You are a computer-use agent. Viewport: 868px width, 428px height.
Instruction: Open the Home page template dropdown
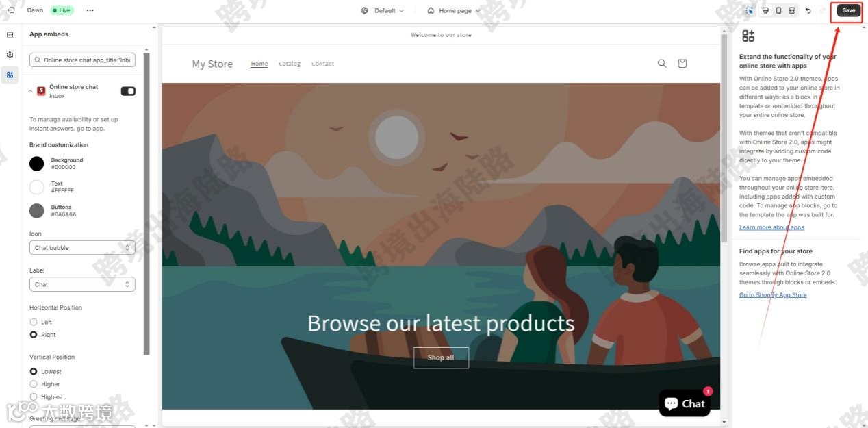(x=453, y=10)
